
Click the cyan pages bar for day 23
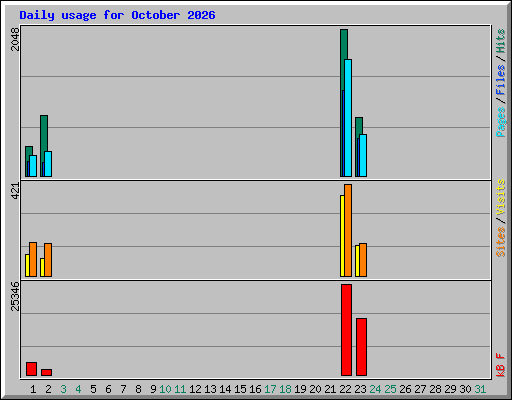(x=363, y=156)
